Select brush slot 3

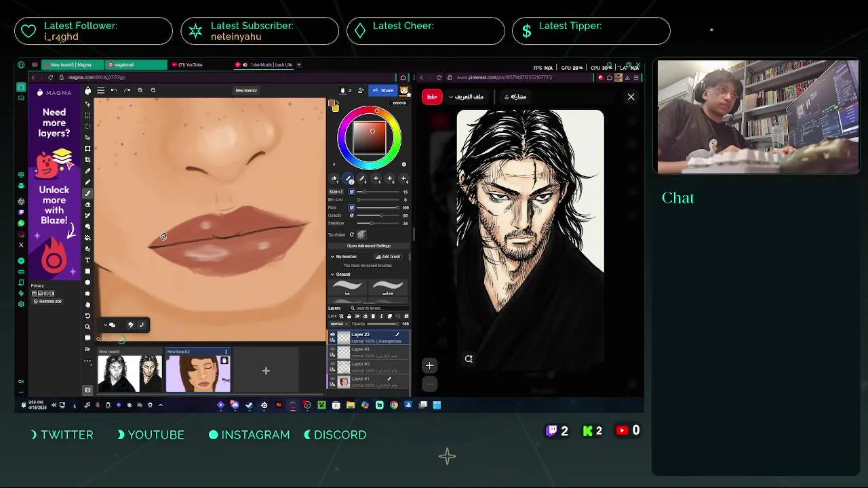coord(362,178)
